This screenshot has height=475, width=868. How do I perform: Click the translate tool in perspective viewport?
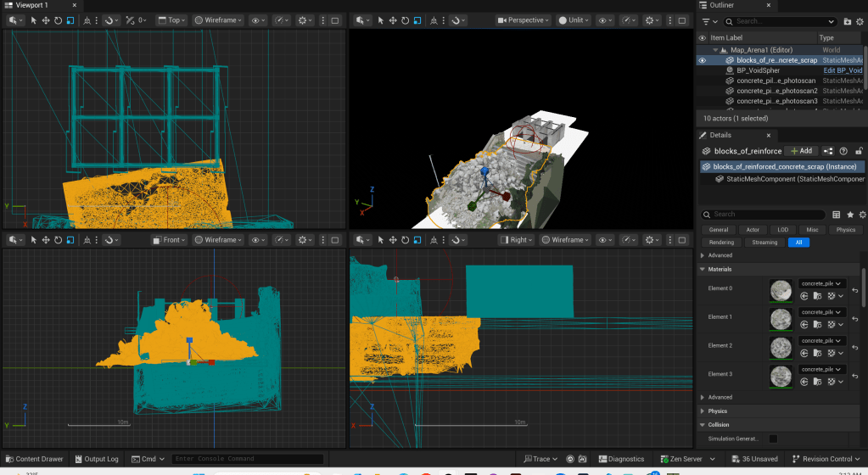click(x=393, y=20)
